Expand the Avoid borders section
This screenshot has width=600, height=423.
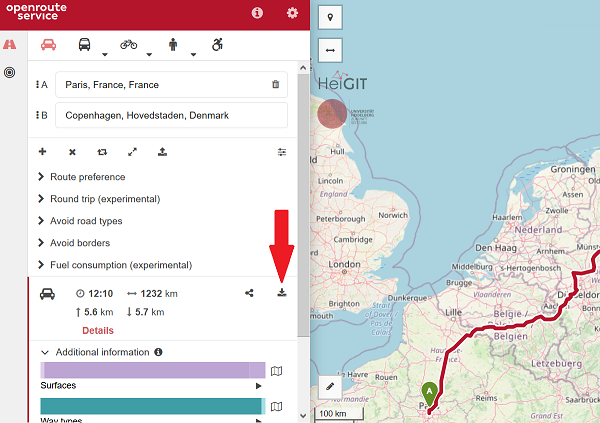(x=79, y=243)
